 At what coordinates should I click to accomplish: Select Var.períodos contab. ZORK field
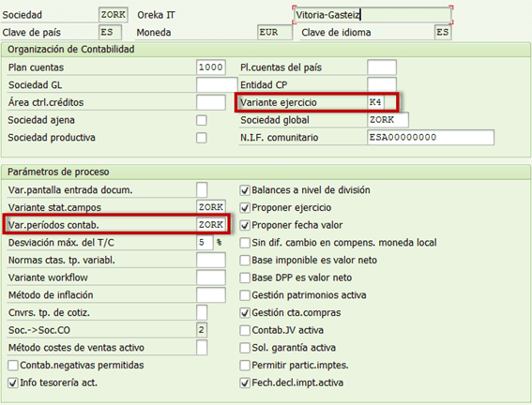211,225
